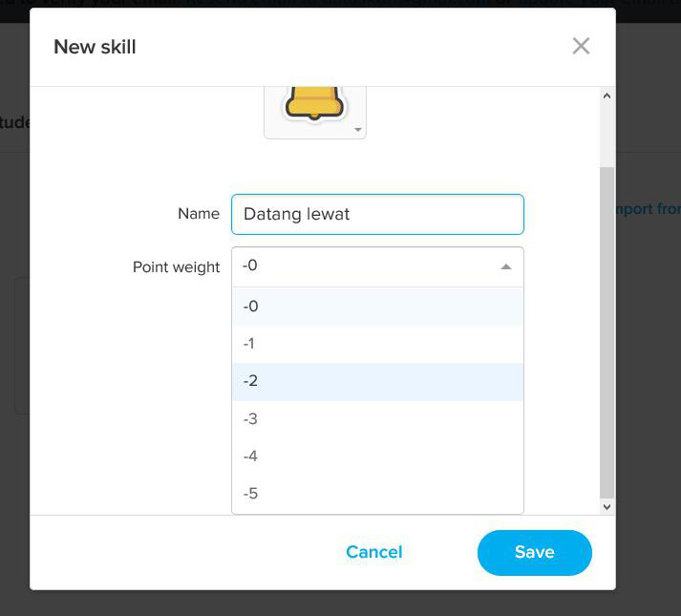
Task: Select -3 in the weight list
Action: click(x=377, y=419)
